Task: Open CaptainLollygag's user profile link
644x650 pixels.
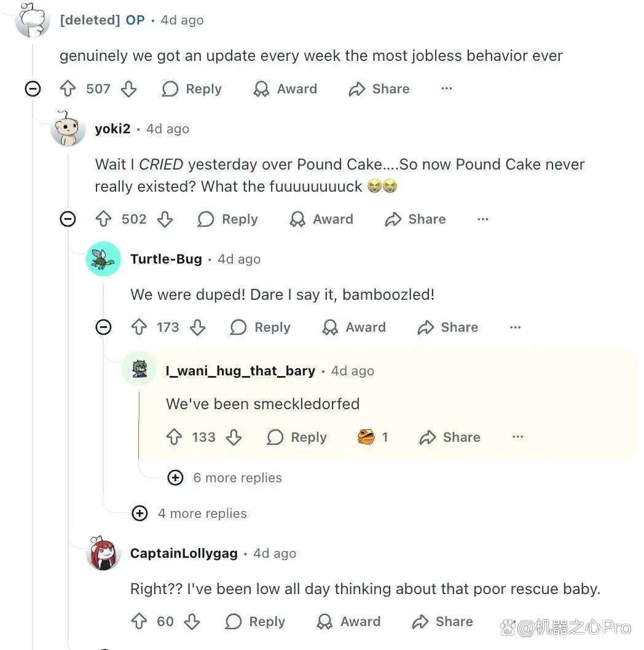Action: pyautogui.click(x=184, y=554)
